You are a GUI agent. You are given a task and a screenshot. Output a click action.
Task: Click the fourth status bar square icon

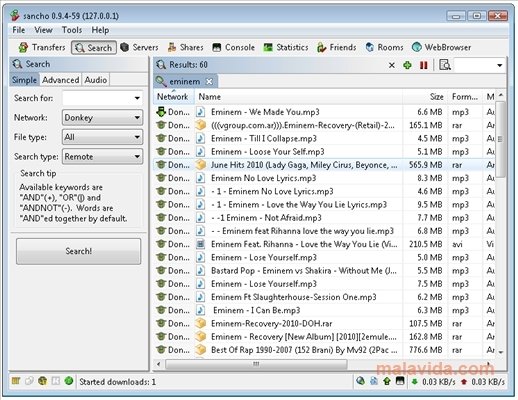[56, 381]
